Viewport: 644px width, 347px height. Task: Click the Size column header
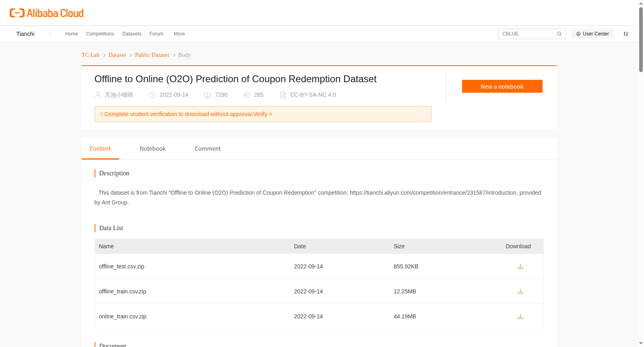point(399,246)
